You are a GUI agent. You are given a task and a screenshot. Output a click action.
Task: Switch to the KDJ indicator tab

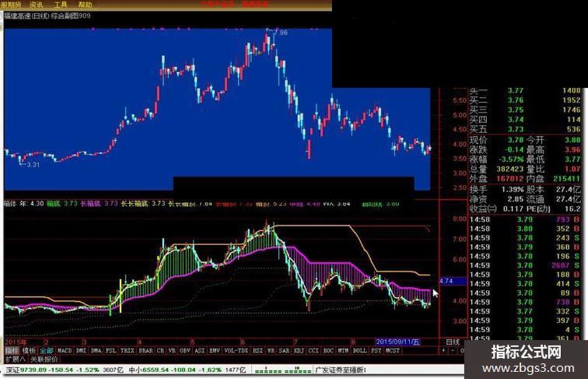click(x=299, y=350)
